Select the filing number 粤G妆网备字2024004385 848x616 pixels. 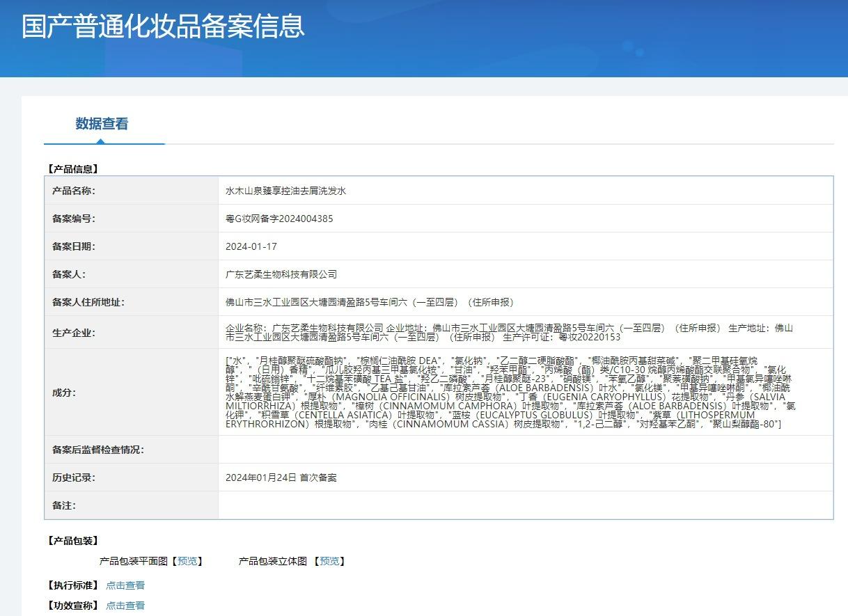(279, 219)
